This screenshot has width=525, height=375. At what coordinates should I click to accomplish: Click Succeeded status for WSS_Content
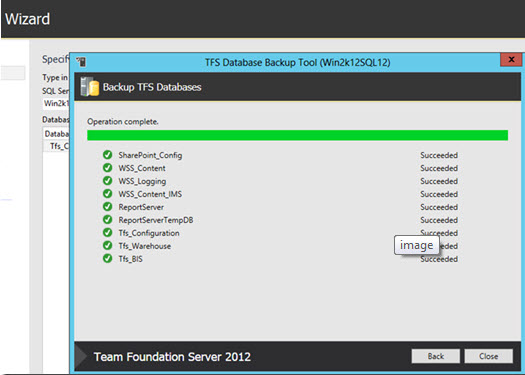point(439,168)
